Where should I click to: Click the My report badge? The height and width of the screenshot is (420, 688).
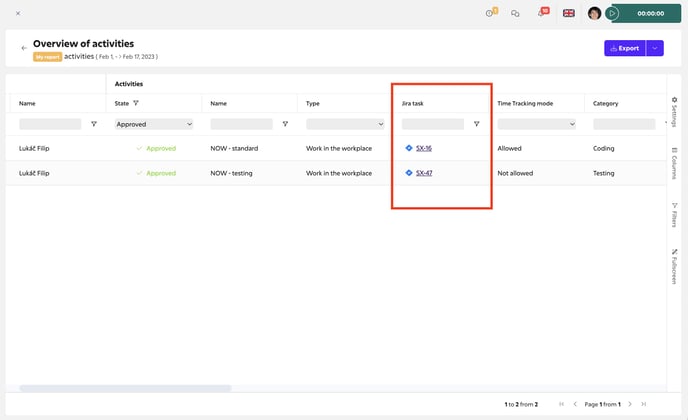pyautogui.click(x=47, y=57)
